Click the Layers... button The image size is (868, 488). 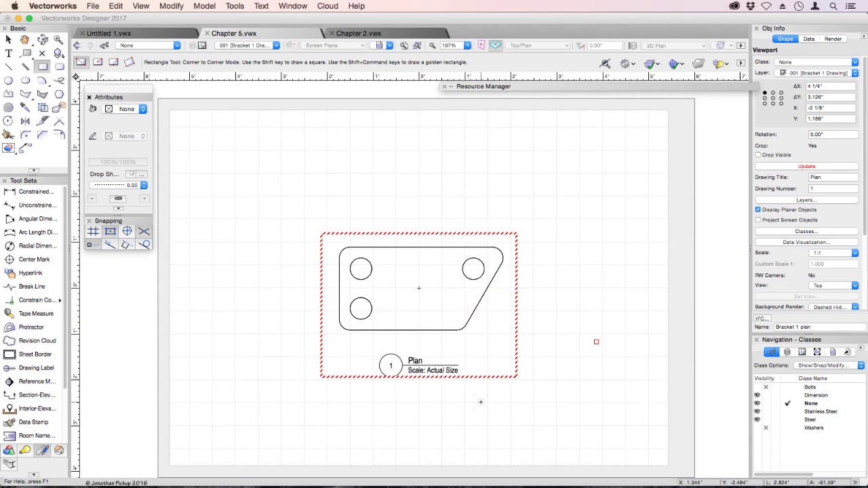(806, 200)
